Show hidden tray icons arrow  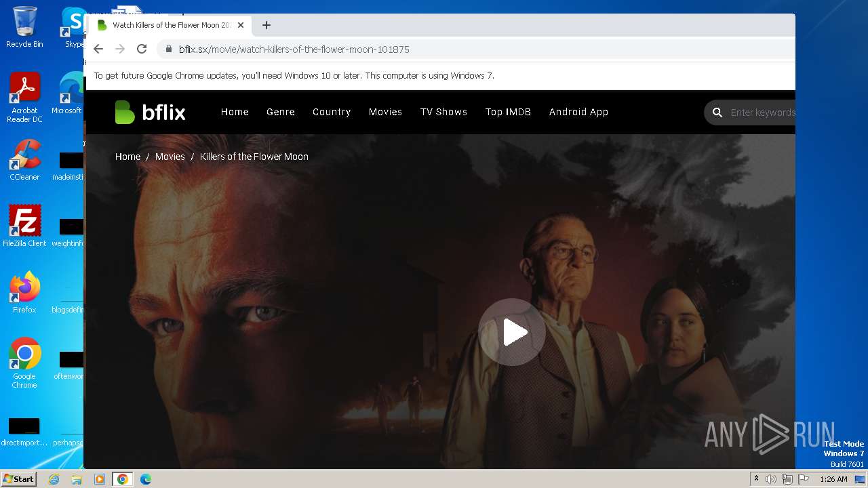[756, 479]
